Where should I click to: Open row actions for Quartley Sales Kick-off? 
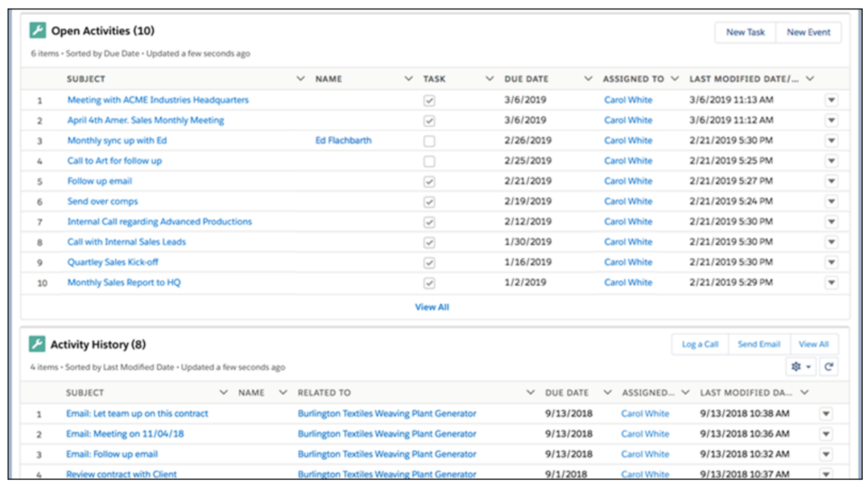(x=832, y=262)
